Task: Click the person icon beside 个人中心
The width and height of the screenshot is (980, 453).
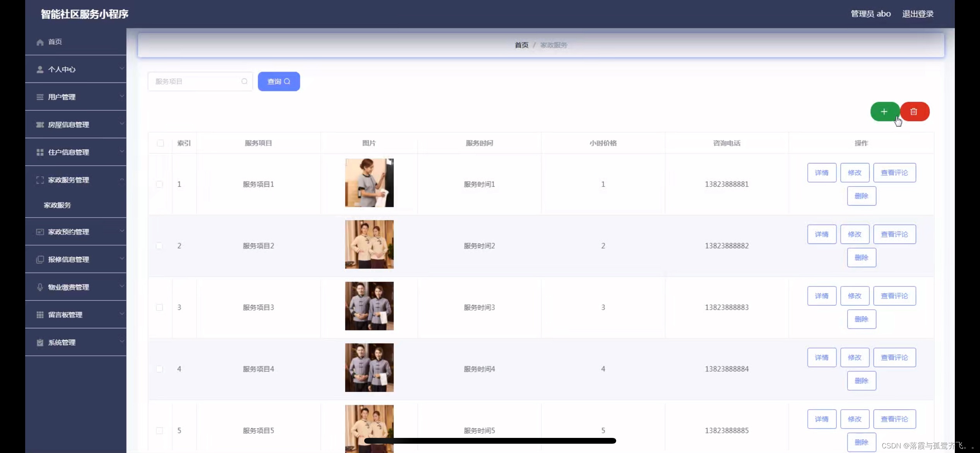Action: (x=40, y=70)
